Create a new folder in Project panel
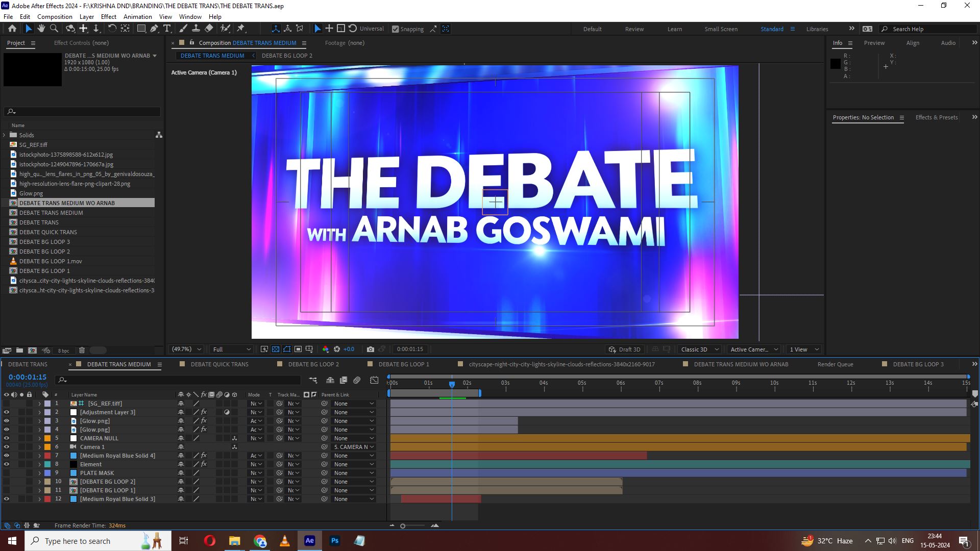Viewport: 980px width, 551px height. tap(19, 350)
